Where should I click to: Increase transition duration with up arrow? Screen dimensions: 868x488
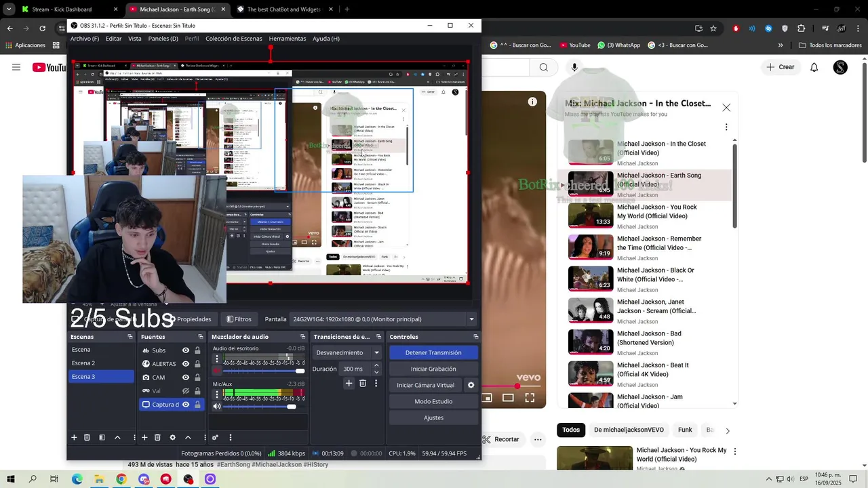click(376, 365)
